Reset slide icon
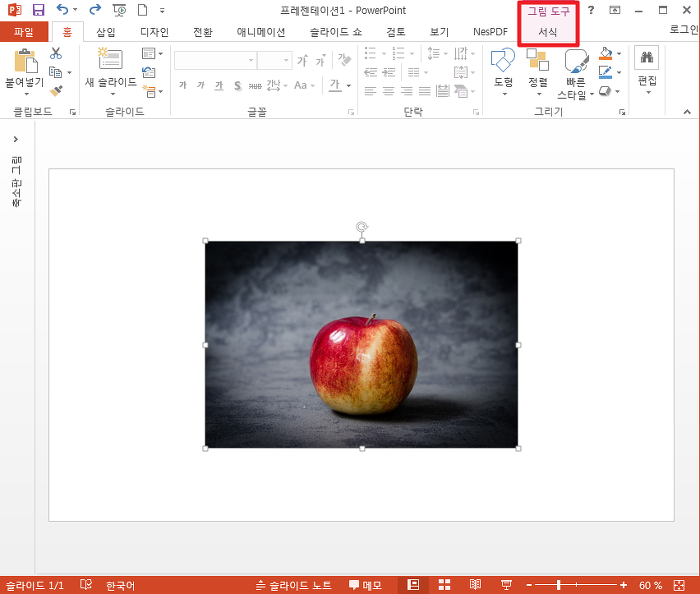 point(149,72)
